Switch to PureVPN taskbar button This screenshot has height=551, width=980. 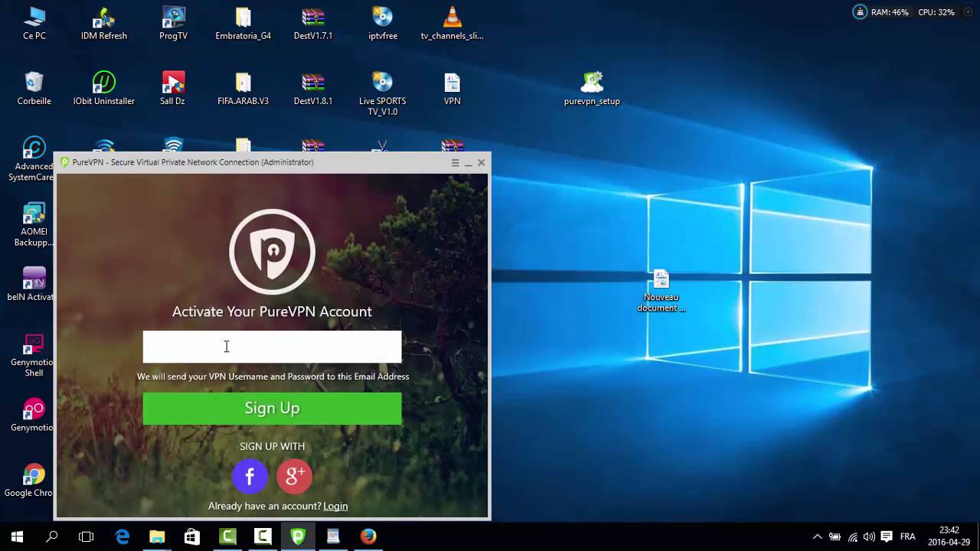tap(298, 536)
